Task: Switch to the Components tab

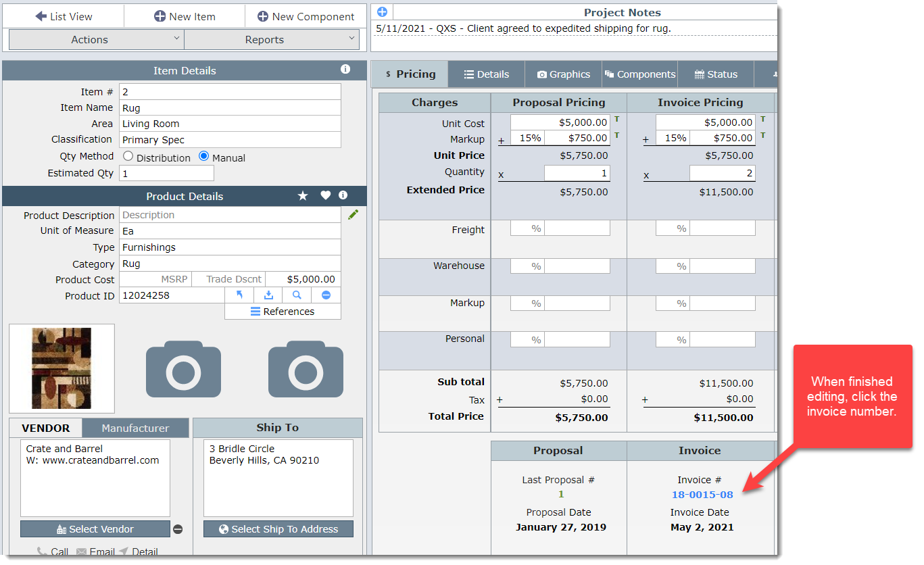Action: [639, 74]
